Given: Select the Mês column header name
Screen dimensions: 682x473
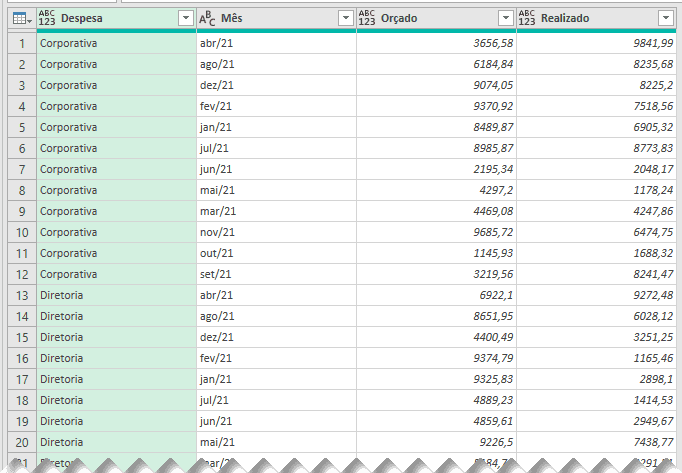Looking at the screenshot, I should coord(233,18).
